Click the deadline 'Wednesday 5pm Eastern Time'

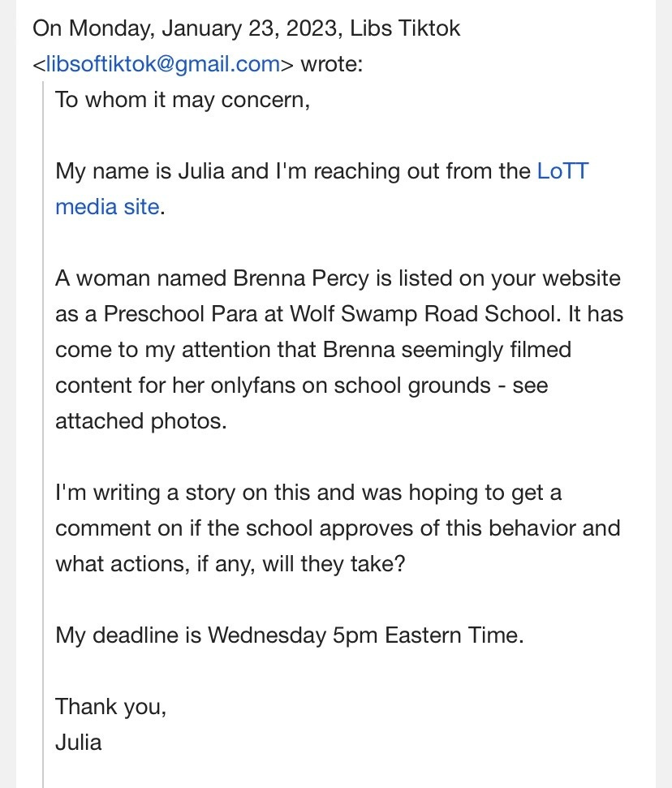[x=365, y=635]
